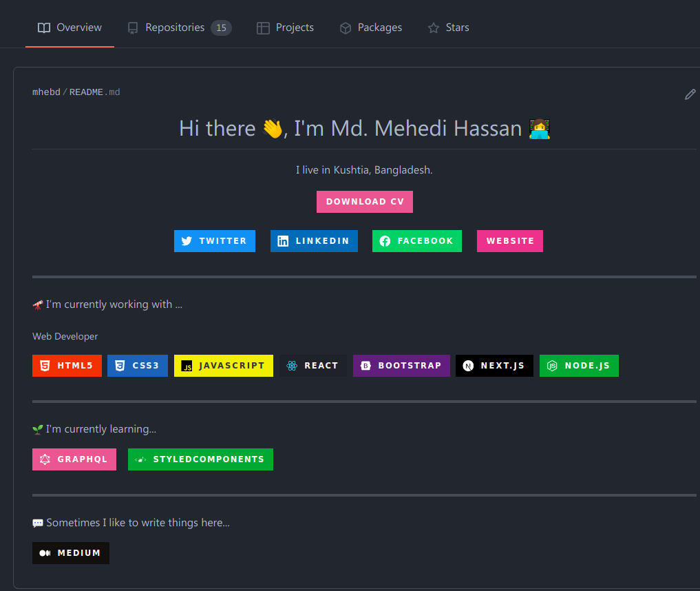This screenshot has height=591, width=700.
Task: Open the Facebook badge link
Action: click(x=417, y=241)
